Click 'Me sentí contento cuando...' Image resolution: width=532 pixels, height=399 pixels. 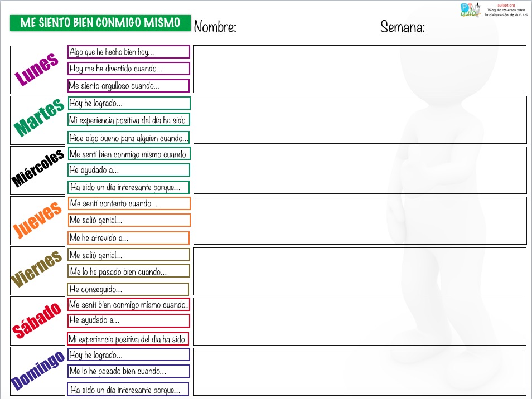tap(129, 203)
